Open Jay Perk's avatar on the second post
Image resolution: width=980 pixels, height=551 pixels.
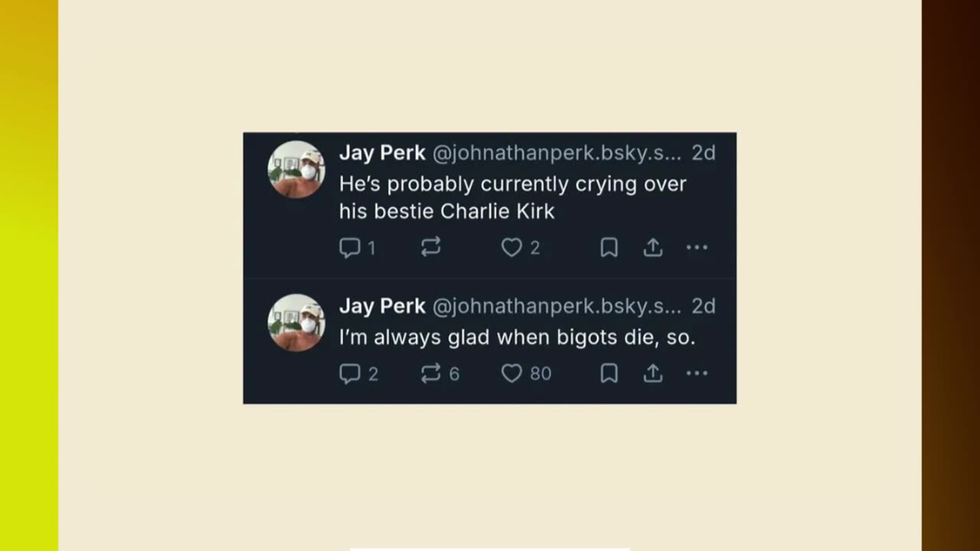pyautogui.click(x=296, y=322)
